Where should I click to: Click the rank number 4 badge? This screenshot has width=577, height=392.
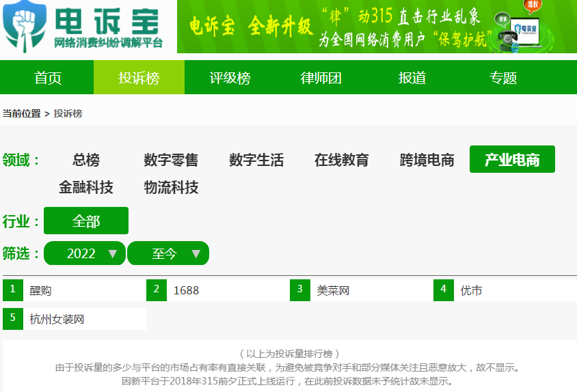[444, 290]
